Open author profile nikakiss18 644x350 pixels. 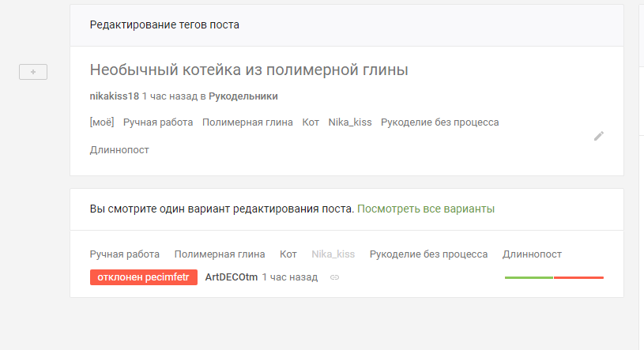tap(115, 96)
